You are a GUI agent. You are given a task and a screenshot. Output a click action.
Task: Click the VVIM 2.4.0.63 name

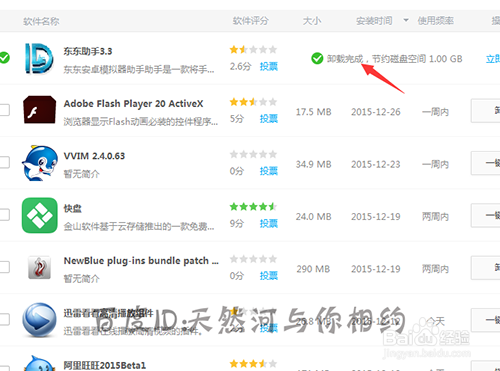[x=94, y=156]
